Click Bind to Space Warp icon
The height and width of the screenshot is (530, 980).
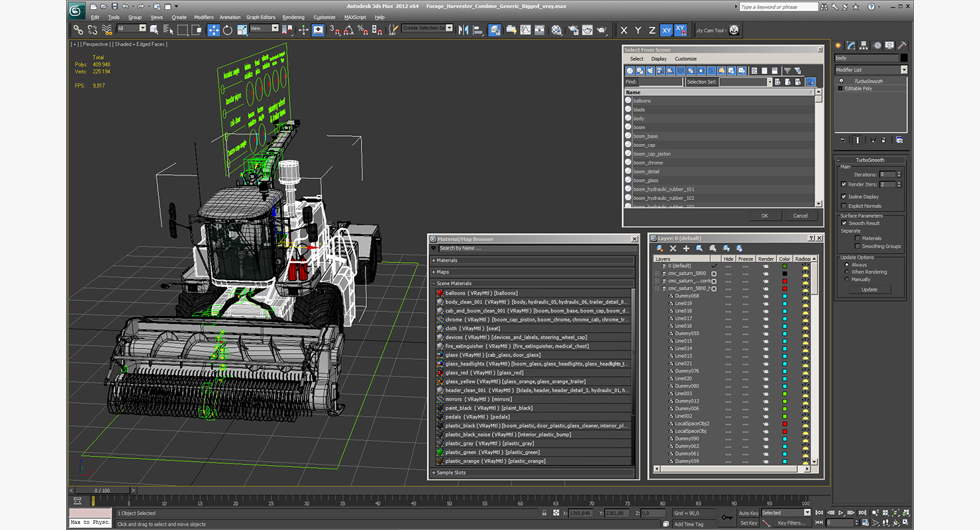coord(106,30)
